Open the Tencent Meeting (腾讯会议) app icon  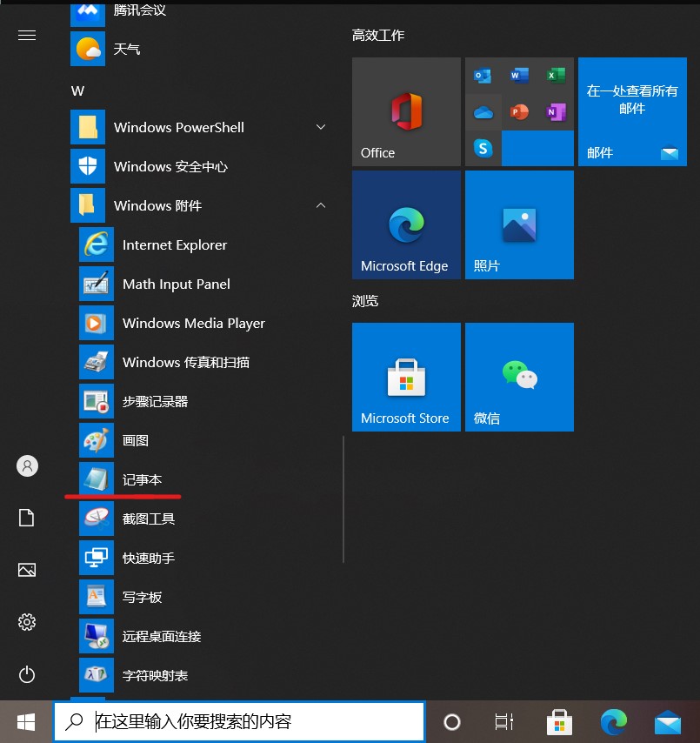88,13
